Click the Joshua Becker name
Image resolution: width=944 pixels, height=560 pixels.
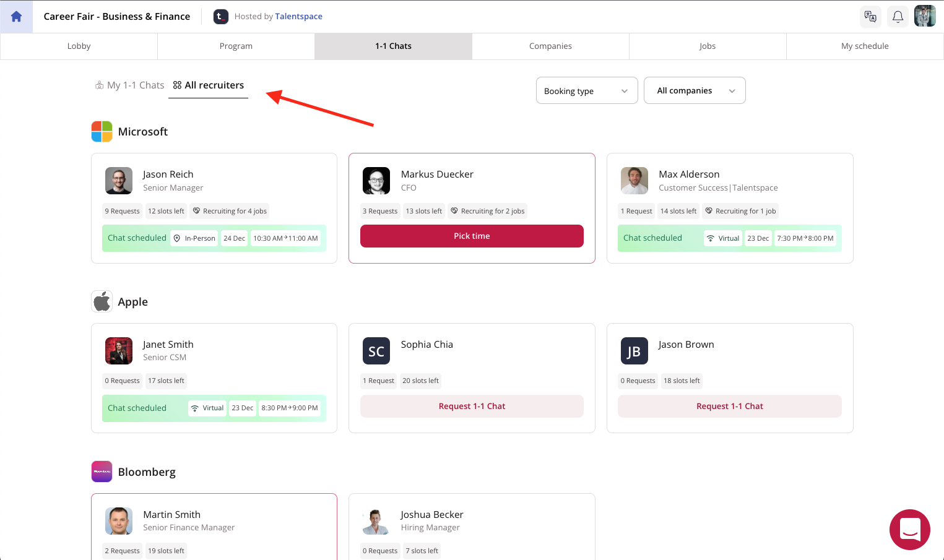coord(431,515)
